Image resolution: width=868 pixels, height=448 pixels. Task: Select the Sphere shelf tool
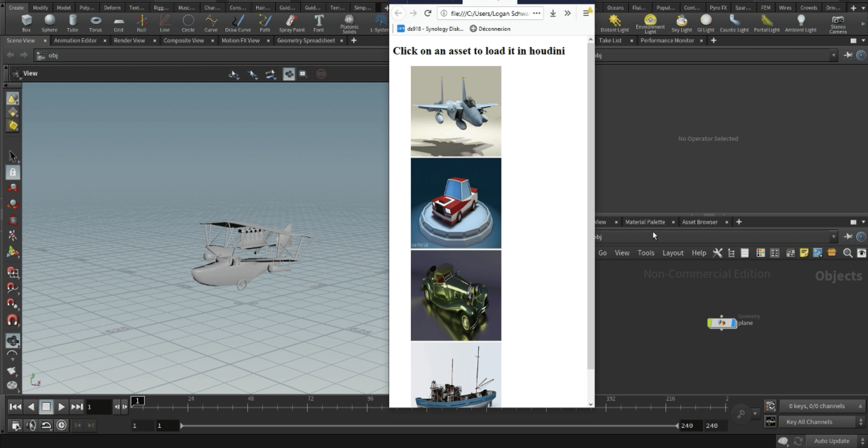coord(50,23)
